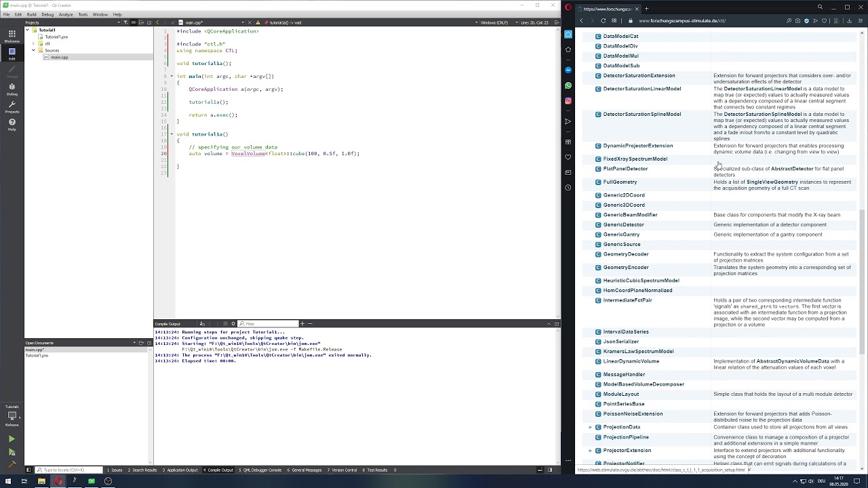Open a new tab in Opera
This screenshot has height=488, width=868.
(x=646, y=9)
